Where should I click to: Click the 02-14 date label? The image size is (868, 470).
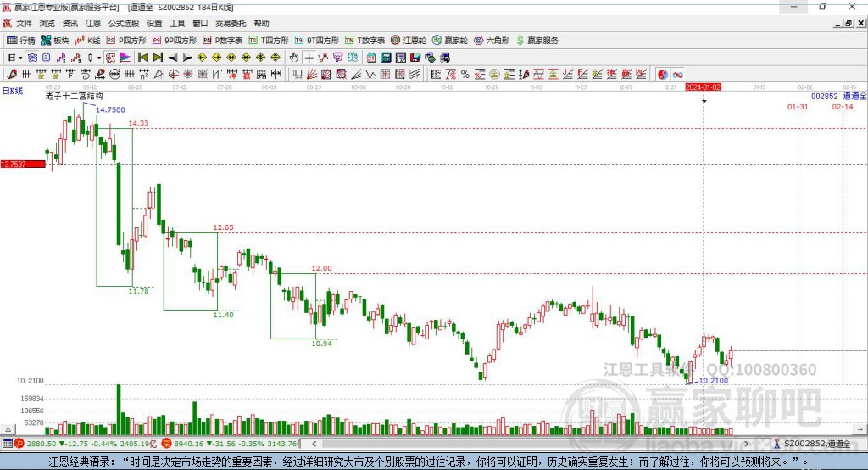pyautogui.click(x=843, y=106)
